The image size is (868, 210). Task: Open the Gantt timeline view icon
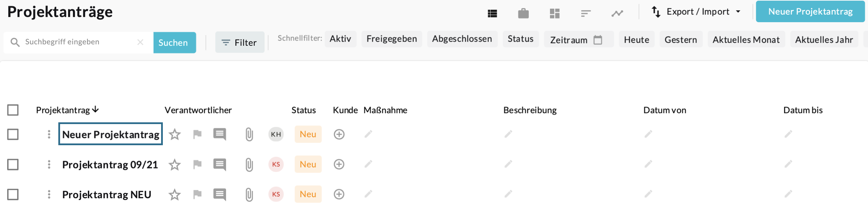[586, 14]
